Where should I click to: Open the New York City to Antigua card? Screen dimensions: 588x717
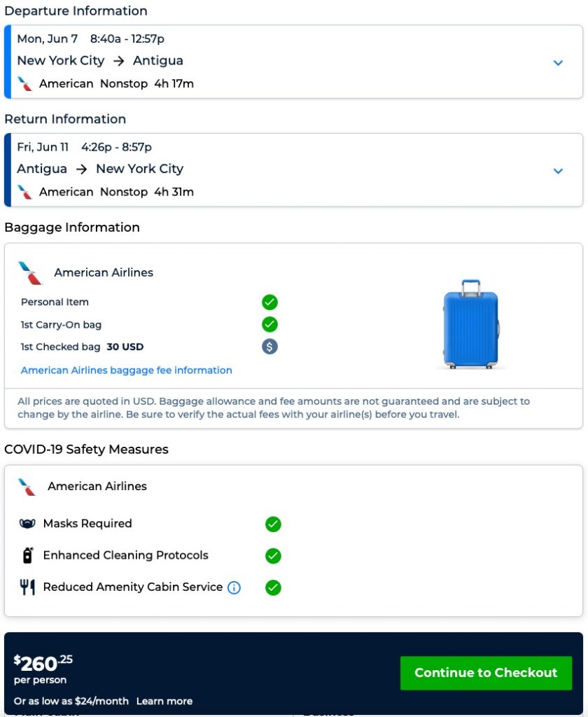pyautogui.click(x=280, y=62)
